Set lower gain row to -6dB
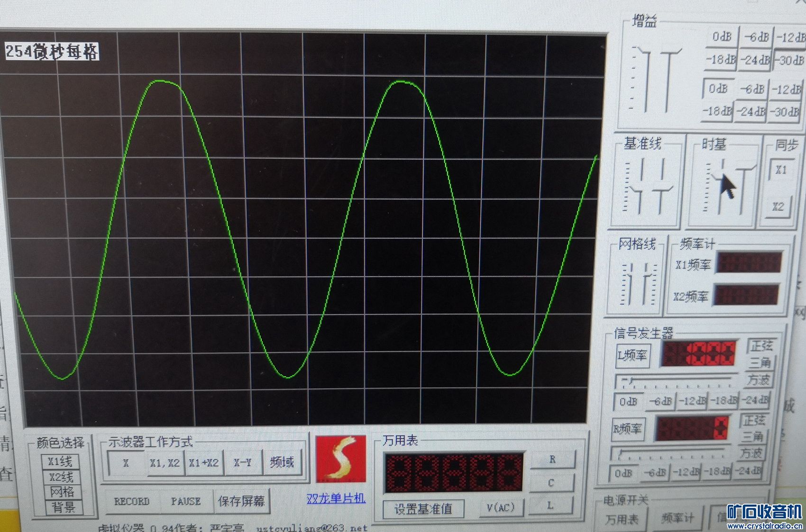 [x=752, y=89]
